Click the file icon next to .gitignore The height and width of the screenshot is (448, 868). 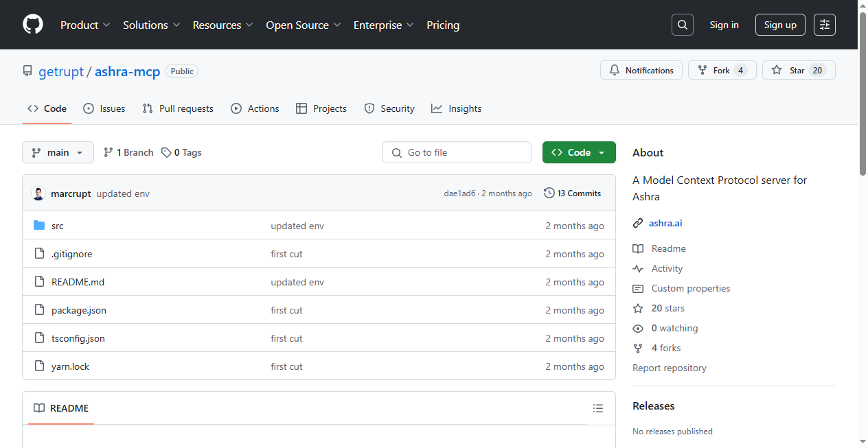point(39,254)
